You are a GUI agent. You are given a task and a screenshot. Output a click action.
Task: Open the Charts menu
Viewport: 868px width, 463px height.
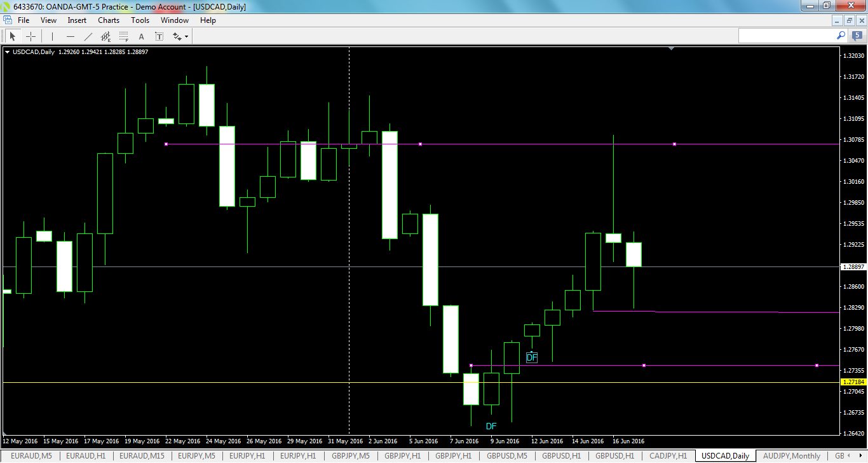pyautogui.click(x=108, y=20)
